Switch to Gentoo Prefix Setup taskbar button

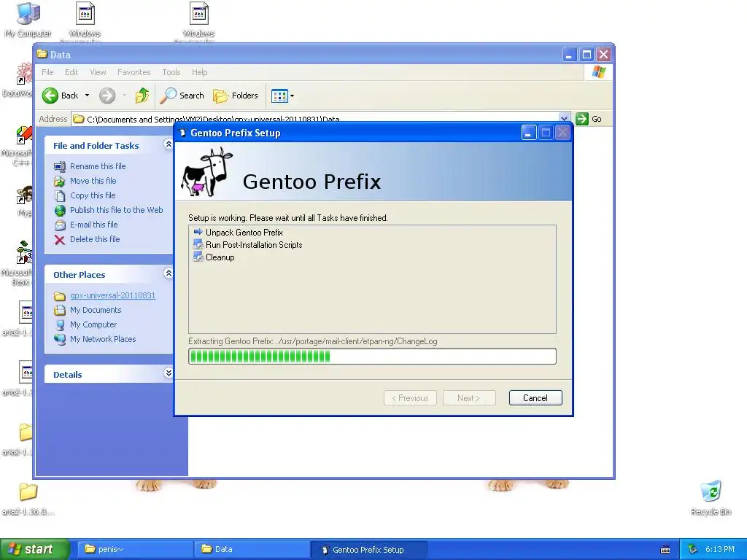pos(368,549)
